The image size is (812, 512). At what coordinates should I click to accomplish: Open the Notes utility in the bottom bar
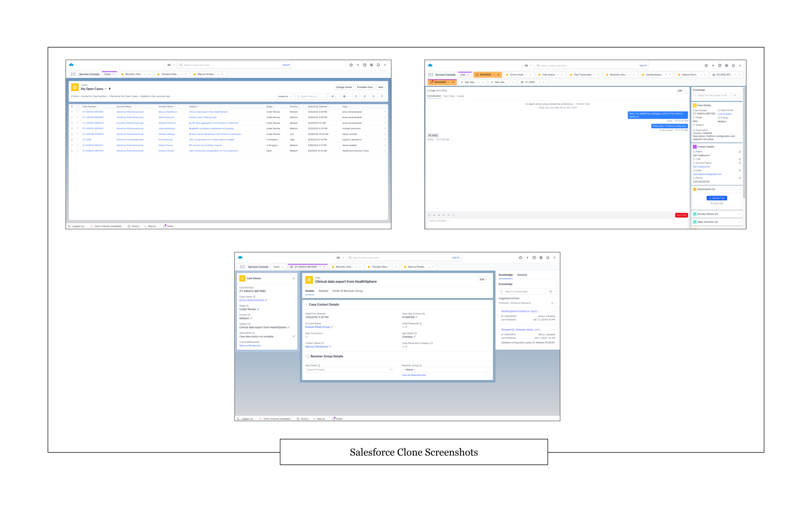point(170,226)
